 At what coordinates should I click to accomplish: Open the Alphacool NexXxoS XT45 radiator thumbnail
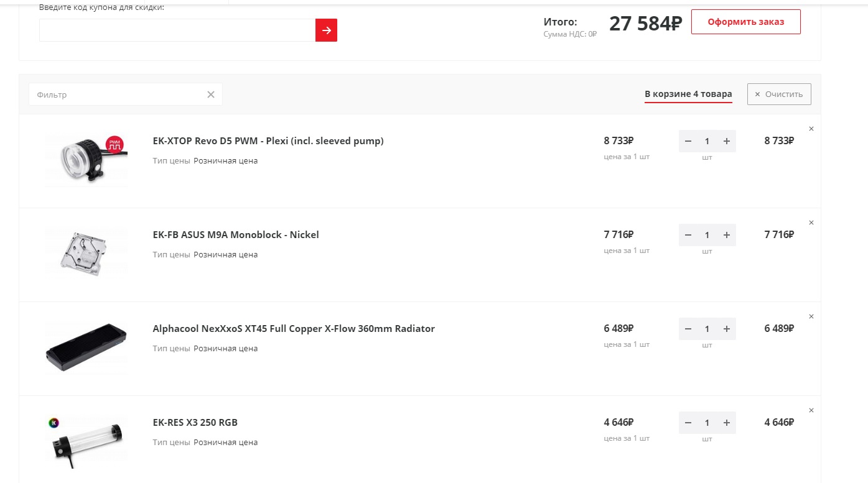[x=86, y=347]
